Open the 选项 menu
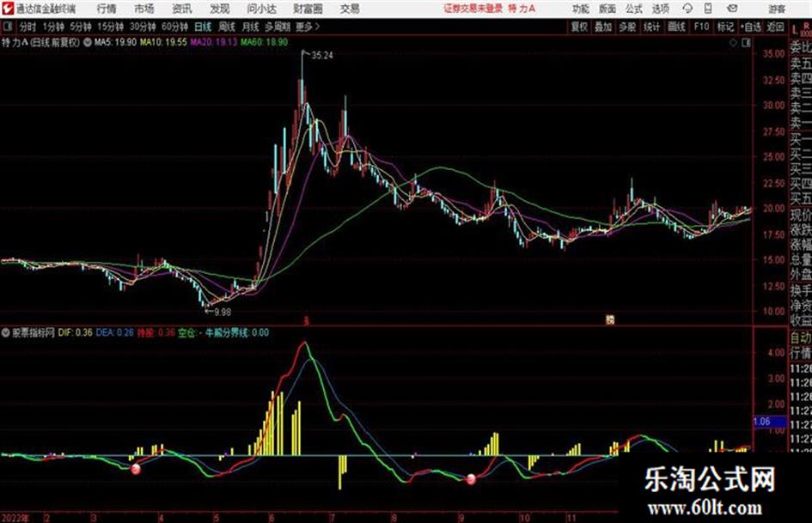Screen dimensions: 812x523 [661, 9]
